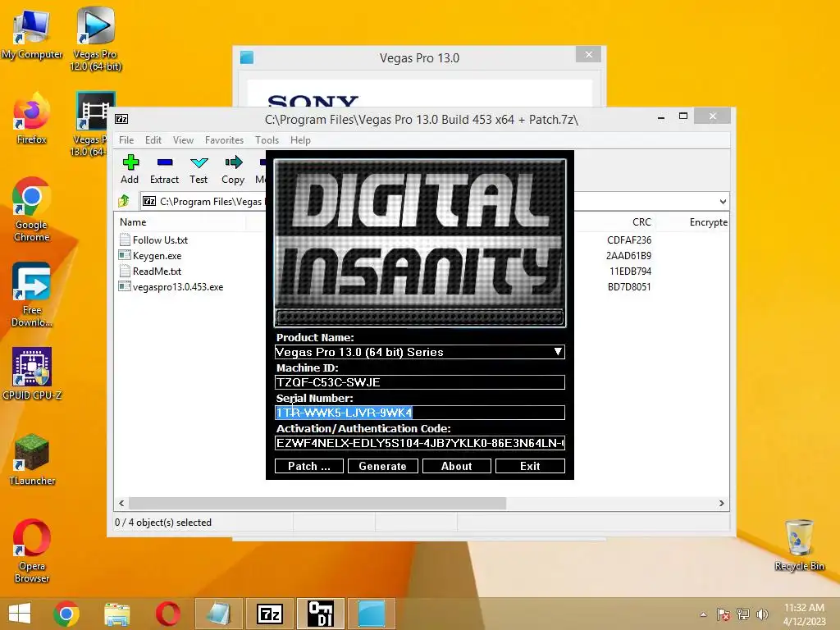Select Vegas Pro 12.0 (64-bit) desktop shortcut
840x630 pixels.
(x=95, y=39)
